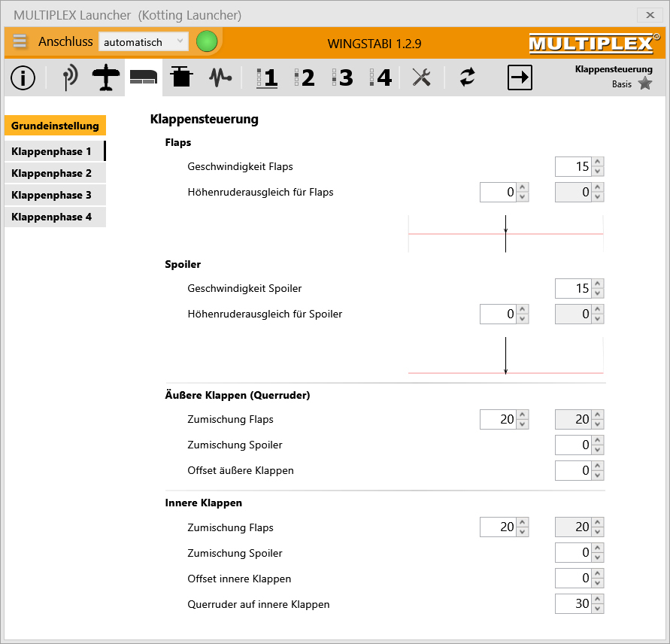Select the airplane model type icon
Viewport: 670px width, 644px height.
pos(106,77)
